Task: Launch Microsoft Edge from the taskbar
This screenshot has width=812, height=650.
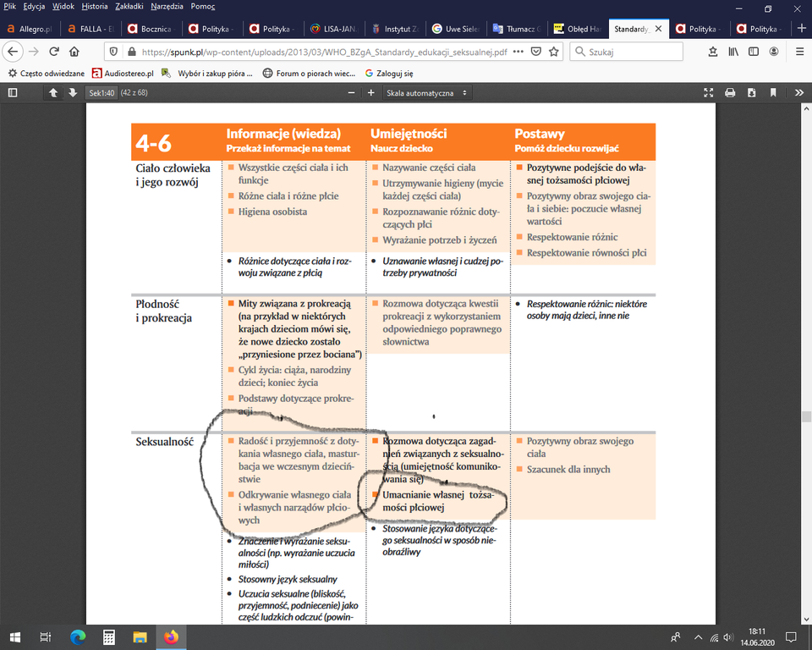Action: click(x=78, y=637)
